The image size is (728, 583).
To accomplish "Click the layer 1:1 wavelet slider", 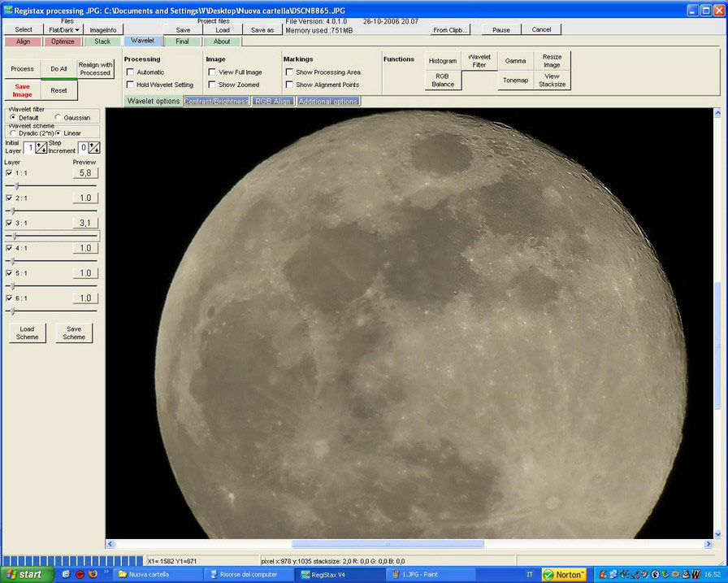I will coord(51,186).
